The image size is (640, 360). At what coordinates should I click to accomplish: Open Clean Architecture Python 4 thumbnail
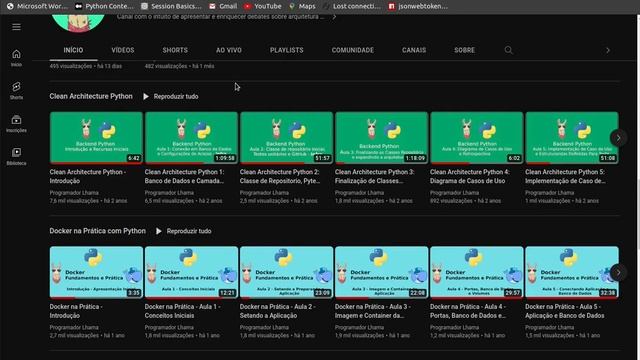477,138
